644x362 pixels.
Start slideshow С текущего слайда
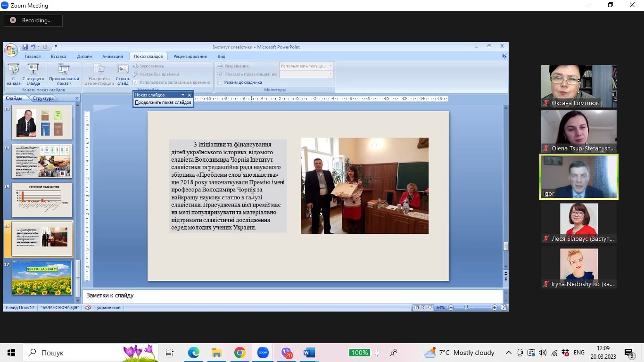pyautogui.click(x=33, y=74)
